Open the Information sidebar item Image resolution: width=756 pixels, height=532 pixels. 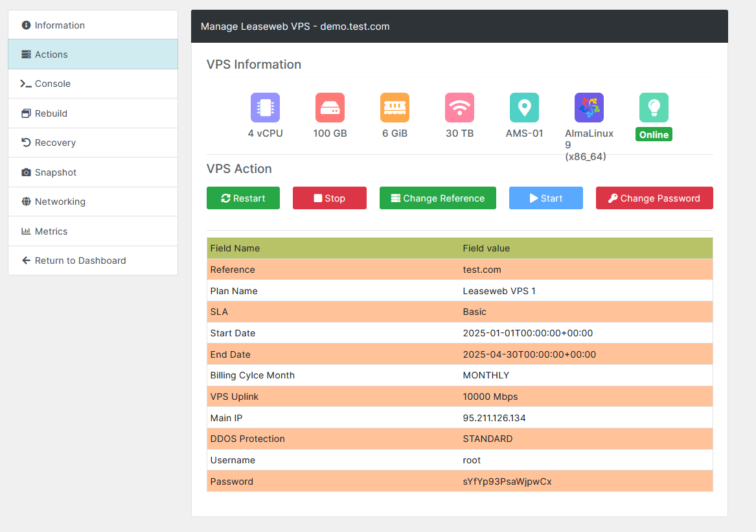tap(93, 25)
